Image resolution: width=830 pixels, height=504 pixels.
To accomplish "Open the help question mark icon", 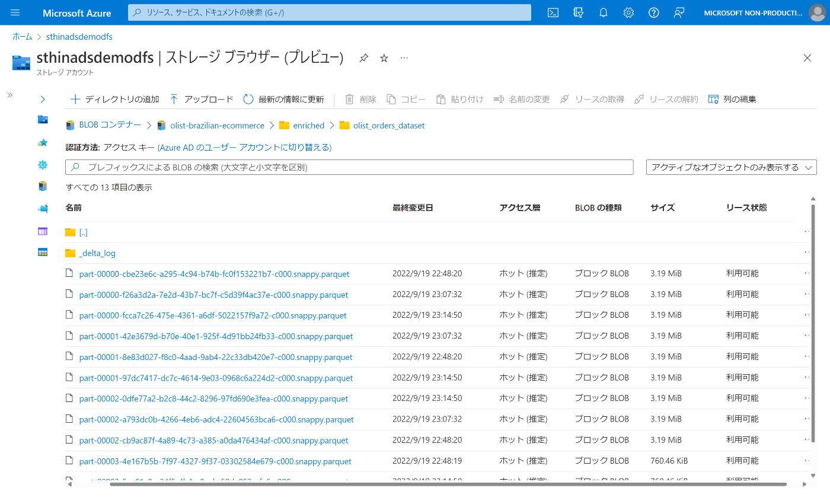I will (x=654, y=12).
